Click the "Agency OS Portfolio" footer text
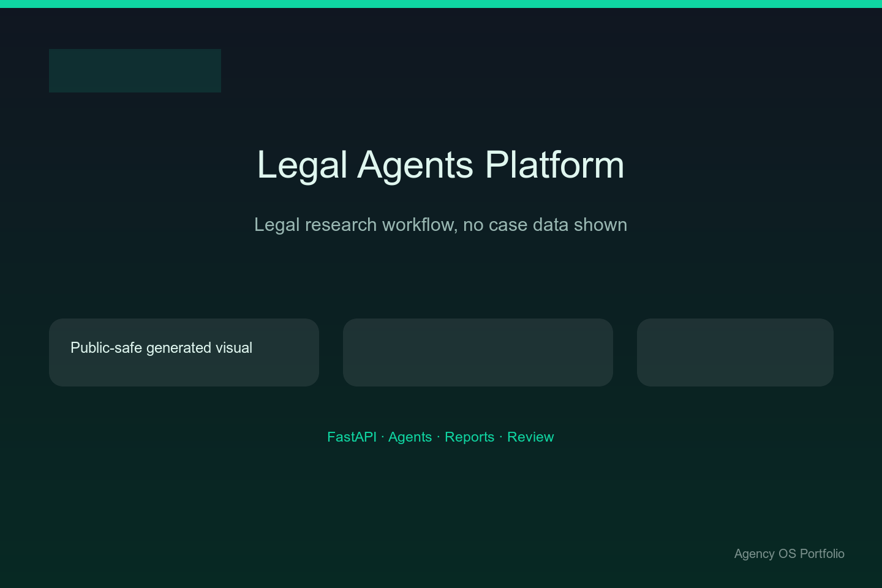 pos(789,554)
